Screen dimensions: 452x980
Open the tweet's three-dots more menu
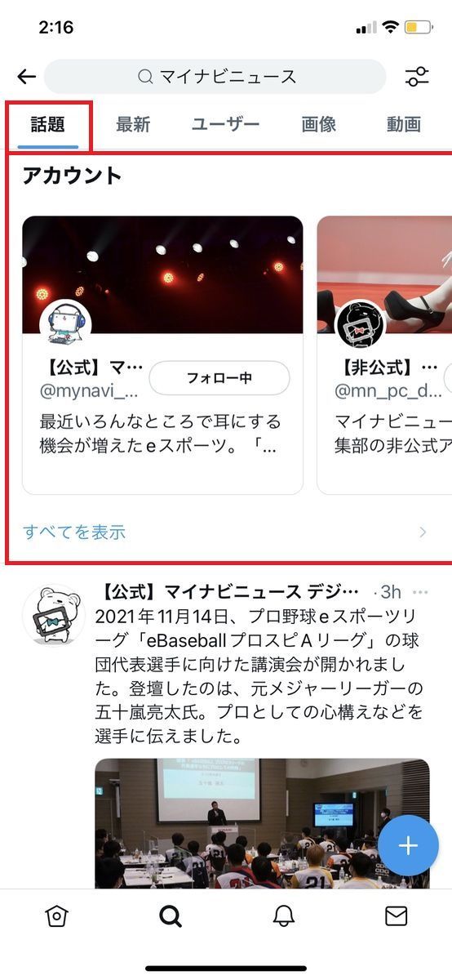pos(420,592)
